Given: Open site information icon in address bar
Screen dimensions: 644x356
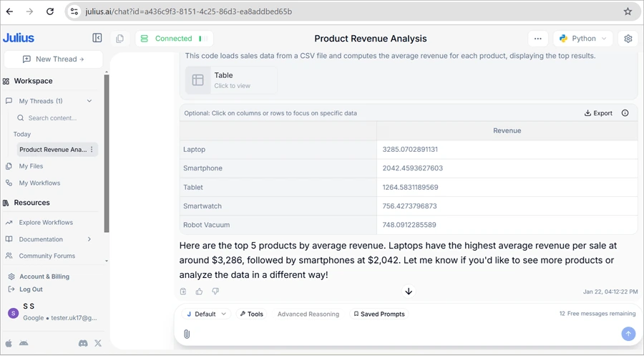Looking at the screenshot, I should [74, 11].
